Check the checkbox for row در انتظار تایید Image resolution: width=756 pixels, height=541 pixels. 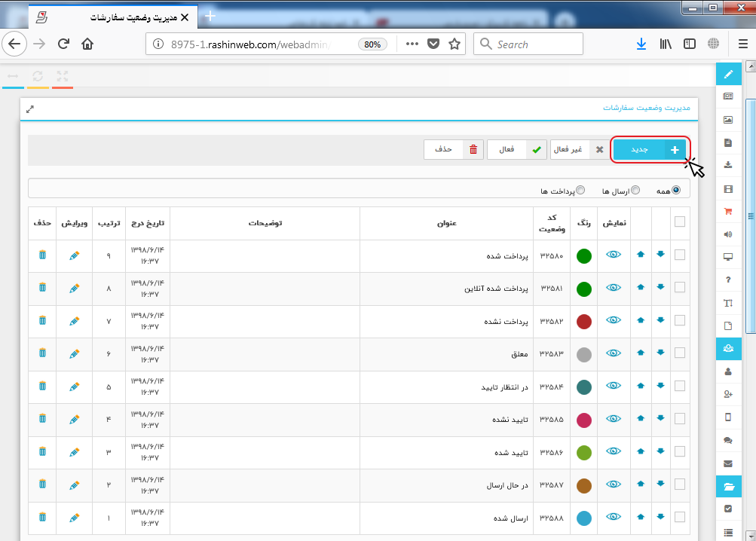click(x=680, y=386)
